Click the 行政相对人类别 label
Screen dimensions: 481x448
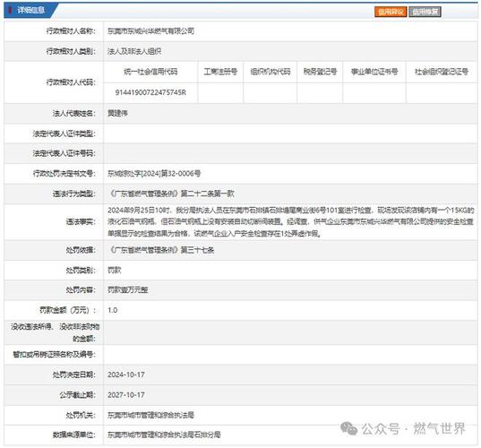[71, 51]
